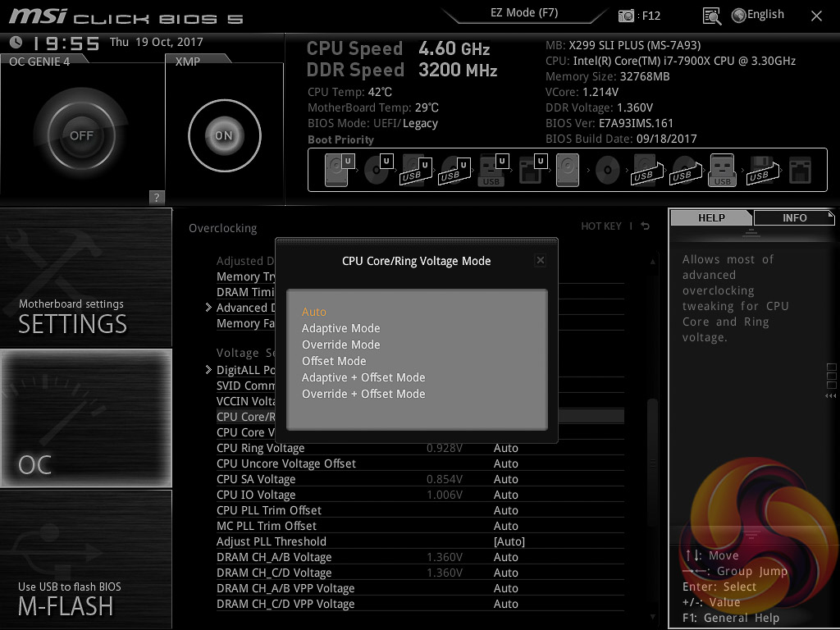Select the legacy USB floppy boot icon
The image size is (840, 630).
point(761,171)
